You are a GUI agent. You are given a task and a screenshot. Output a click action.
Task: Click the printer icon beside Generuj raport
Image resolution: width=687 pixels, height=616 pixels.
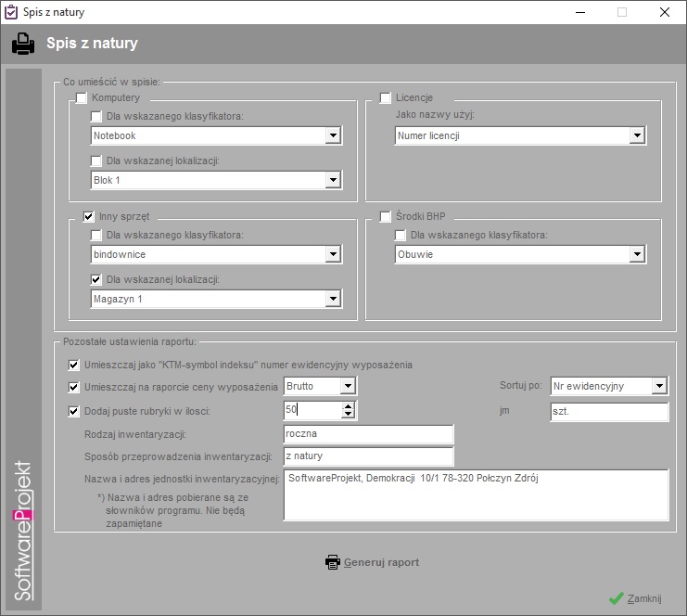[x=333, y=562]
